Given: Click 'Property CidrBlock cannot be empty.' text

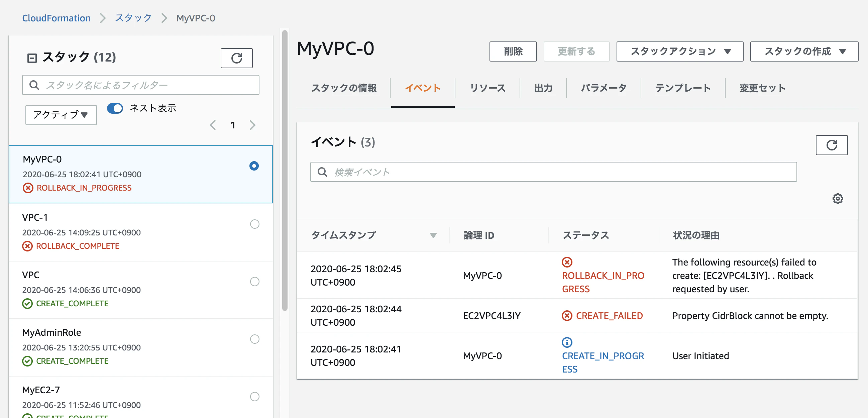Looking at the screenshot, I should (750, 316).
